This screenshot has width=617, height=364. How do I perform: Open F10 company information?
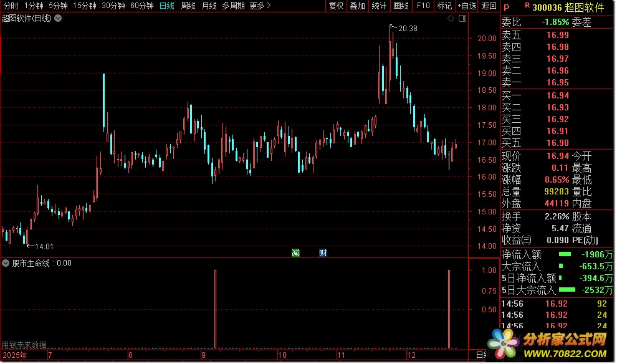click(423, 6)
